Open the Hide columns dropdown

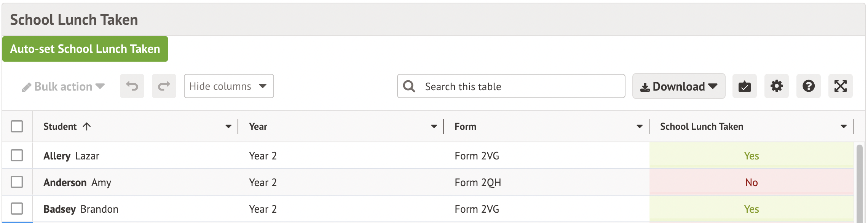pyautogui.click(x=228, y=86)
